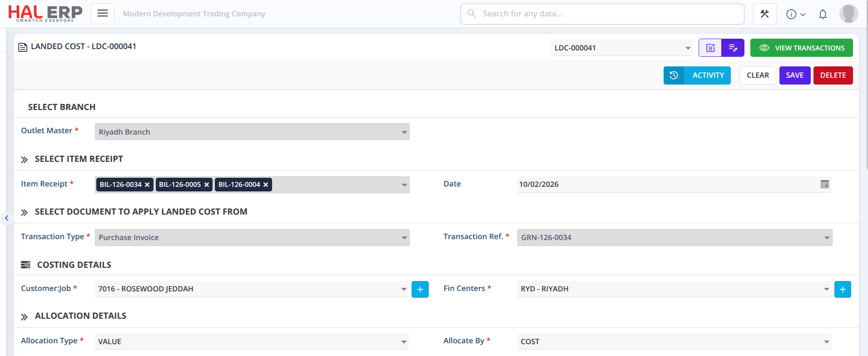
Task: Click the edit list icon button
Action: coord(733,48)
